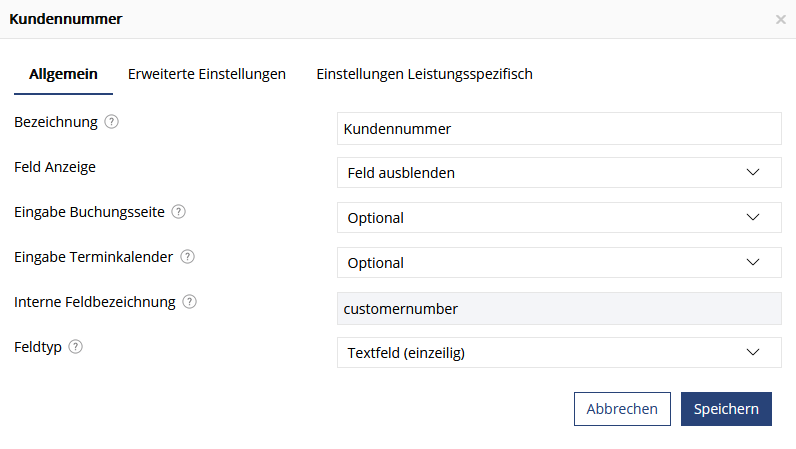Show help for Eingabe Buchungsseite
796x449 pixels.
(178, 212)
